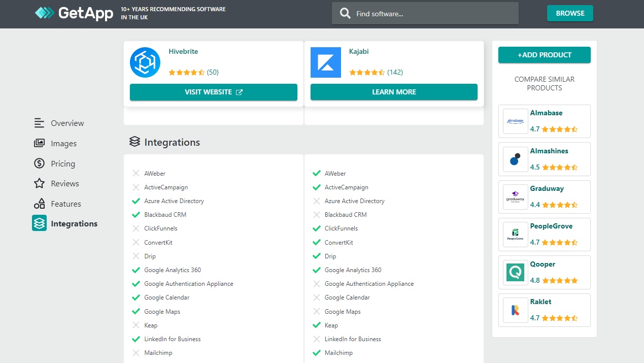
Task: Click the Graduway logo thumbnail
Action: (516, 197)
